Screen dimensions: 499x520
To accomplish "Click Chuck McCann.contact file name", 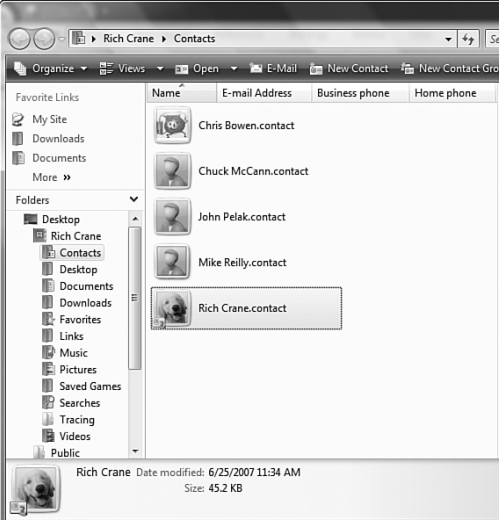I will coord(253,171).
